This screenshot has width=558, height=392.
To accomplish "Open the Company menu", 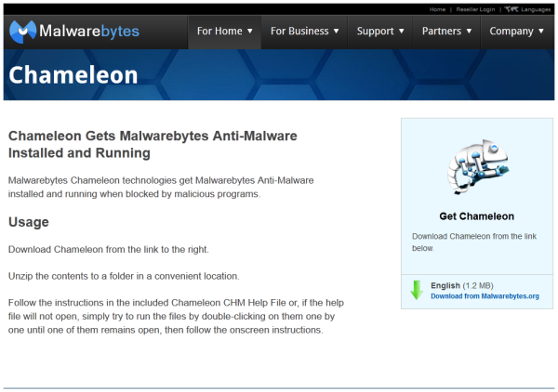I will tap(517, 32).
